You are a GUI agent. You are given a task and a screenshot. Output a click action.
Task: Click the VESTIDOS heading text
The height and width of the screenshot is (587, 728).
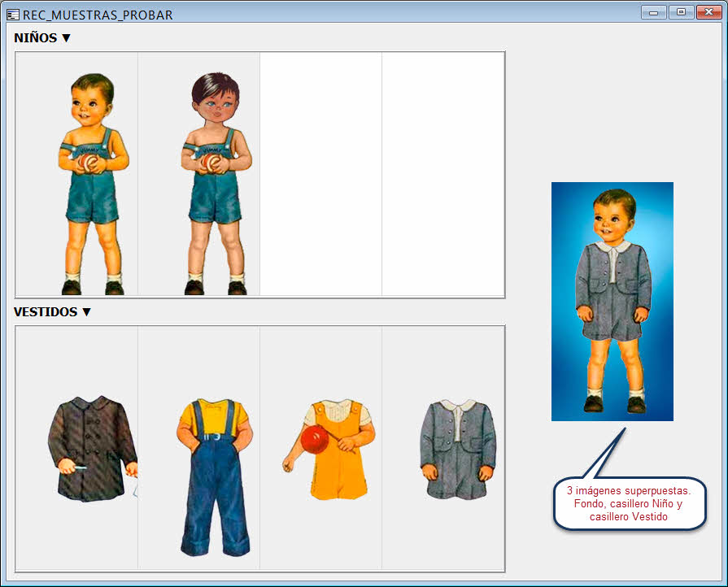tap(46, 312)
